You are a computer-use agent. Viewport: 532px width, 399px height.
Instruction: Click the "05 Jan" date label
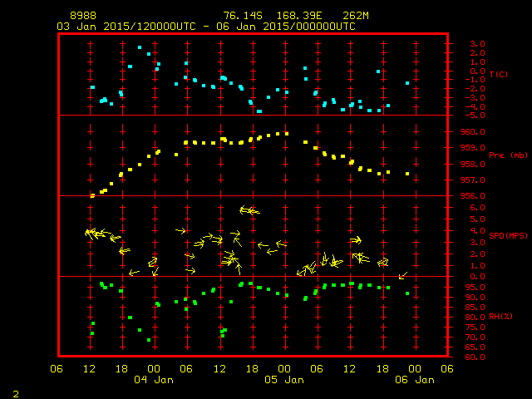(284, 380)
